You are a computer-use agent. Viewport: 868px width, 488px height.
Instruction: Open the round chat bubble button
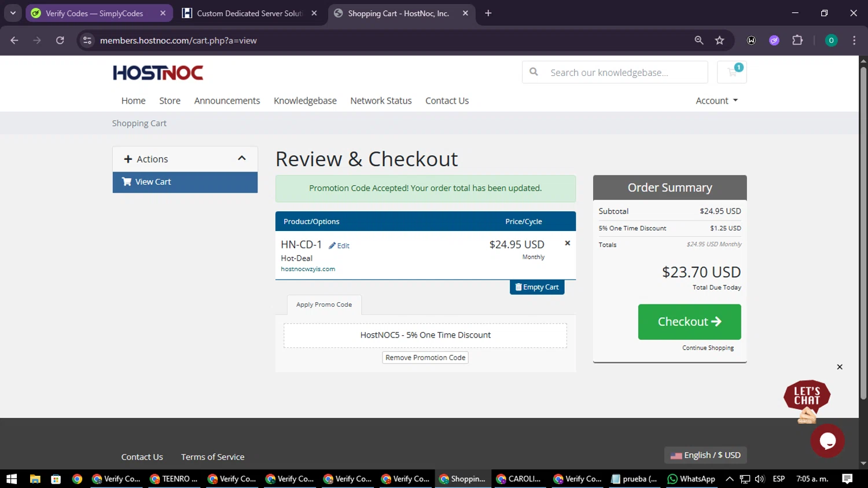click(x=827, y=441)
